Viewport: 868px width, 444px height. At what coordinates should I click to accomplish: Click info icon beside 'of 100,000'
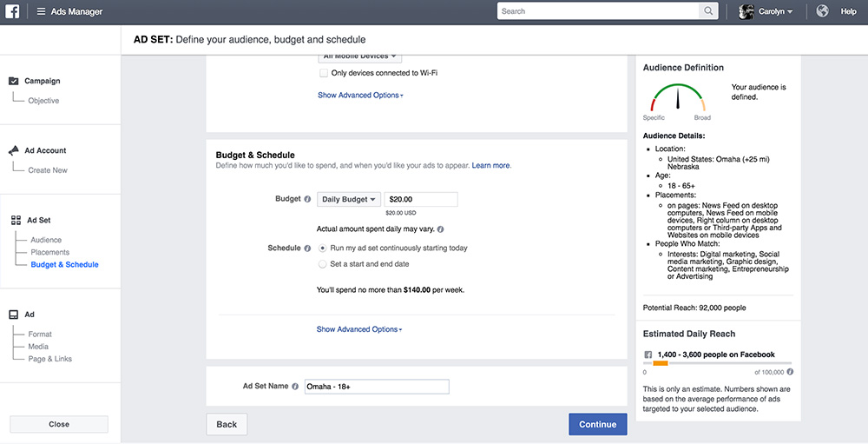790,372
